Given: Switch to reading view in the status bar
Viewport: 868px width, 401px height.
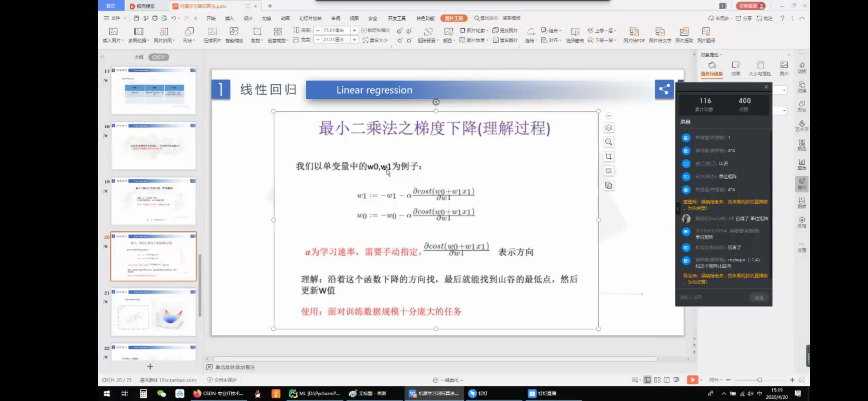Looking at the screenshot, I should 667,380.
